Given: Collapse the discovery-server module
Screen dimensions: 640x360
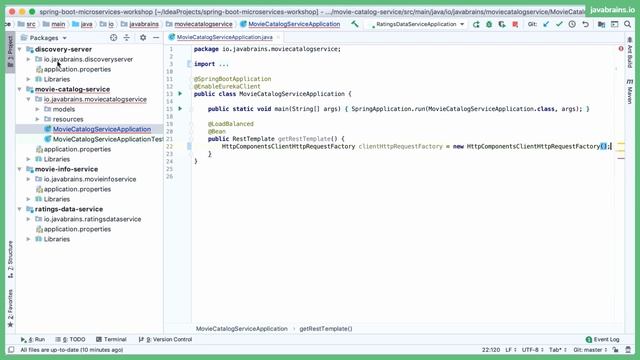Looking at the screenshot, I should (20, 49).
